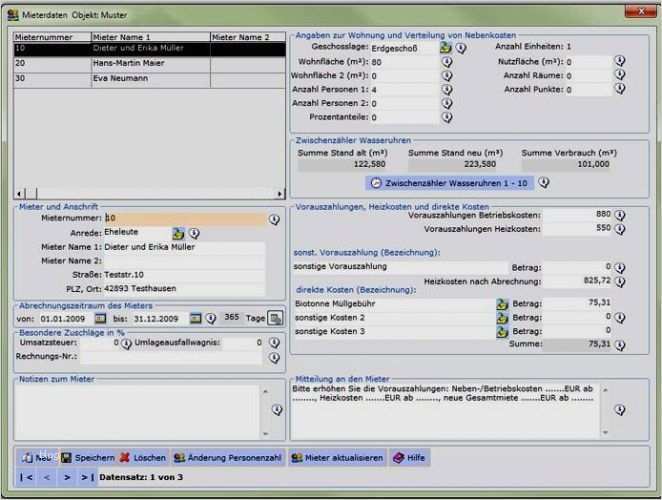Click calculator icon beside 365 Tage
This screenshot has width=662, height=500.
(276, 318)
